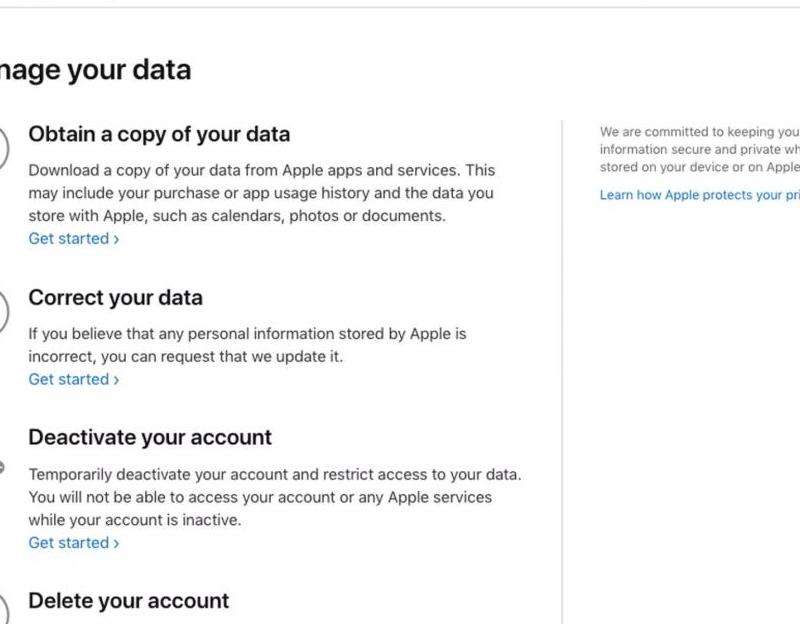Click the circular icon beside Correct your data
This screenshot has height=624, width=800.
tap(3, 313)
